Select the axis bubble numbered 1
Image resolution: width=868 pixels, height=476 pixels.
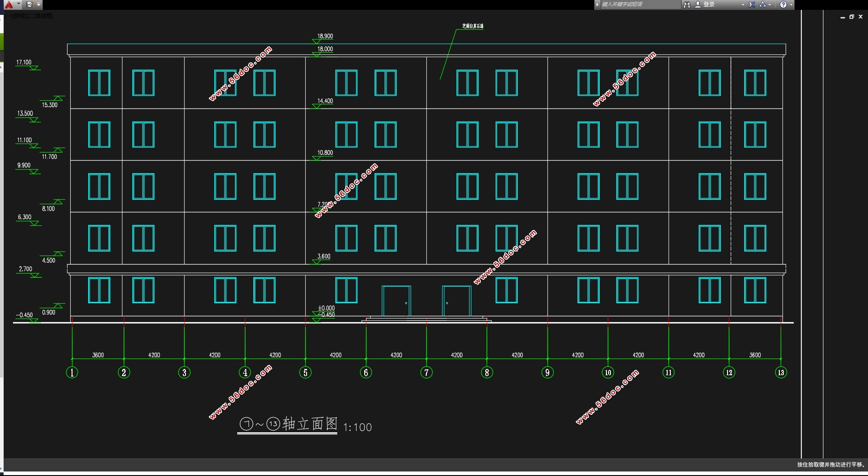72,373
